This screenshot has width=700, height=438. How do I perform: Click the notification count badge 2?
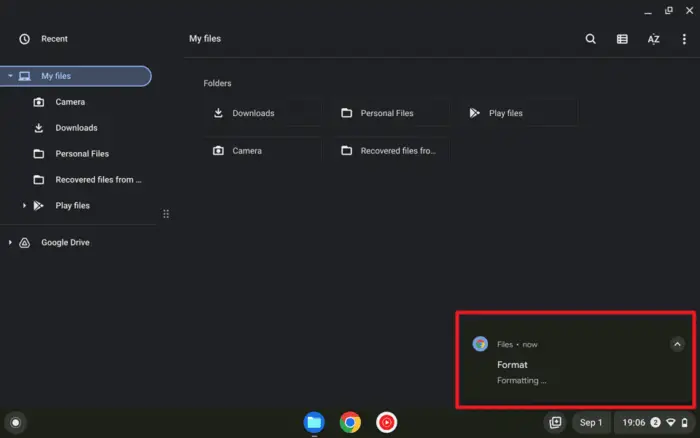pos(655,422)
